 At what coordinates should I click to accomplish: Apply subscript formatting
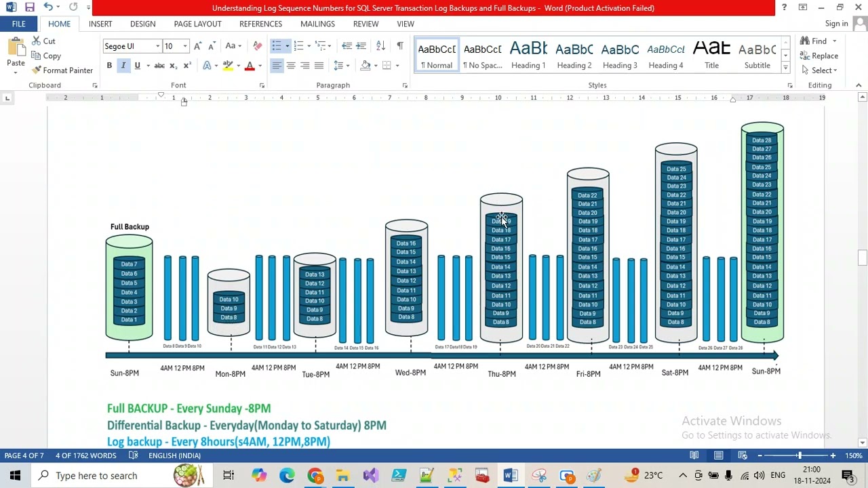(x=173, y=66)
